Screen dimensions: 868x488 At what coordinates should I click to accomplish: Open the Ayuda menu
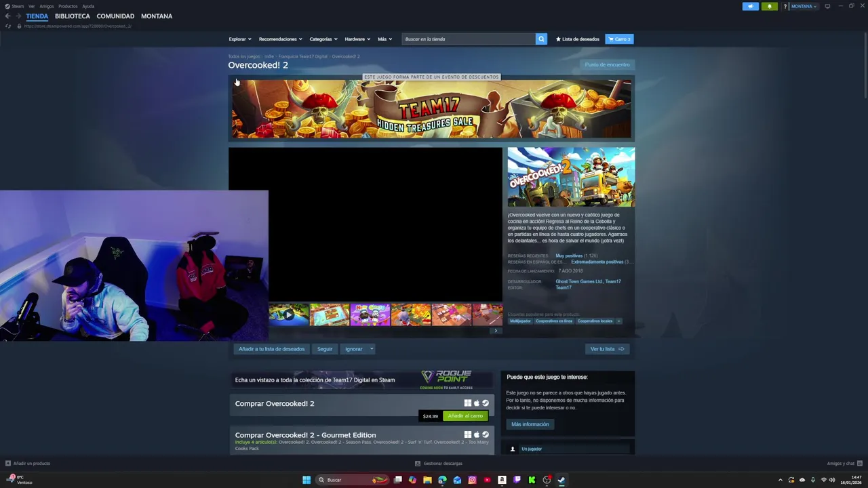point(88,6)
